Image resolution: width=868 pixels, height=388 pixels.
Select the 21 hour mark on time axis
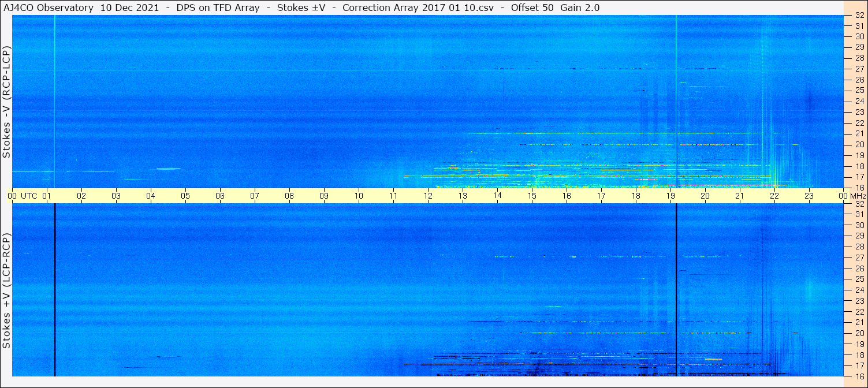tap(740, 196)
